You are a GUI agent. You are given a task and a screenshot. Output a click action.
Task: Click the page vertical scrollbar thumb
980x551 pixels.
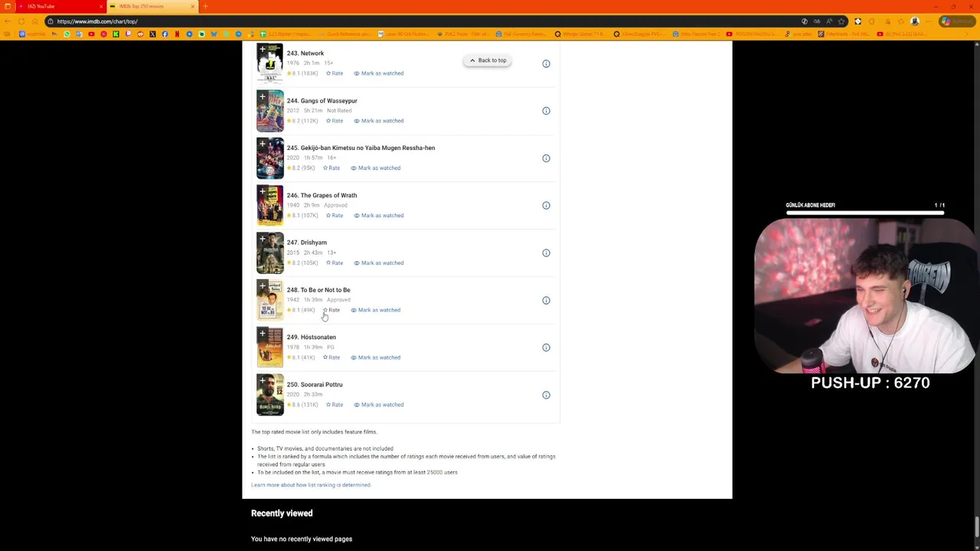click(x=976, y=527)
